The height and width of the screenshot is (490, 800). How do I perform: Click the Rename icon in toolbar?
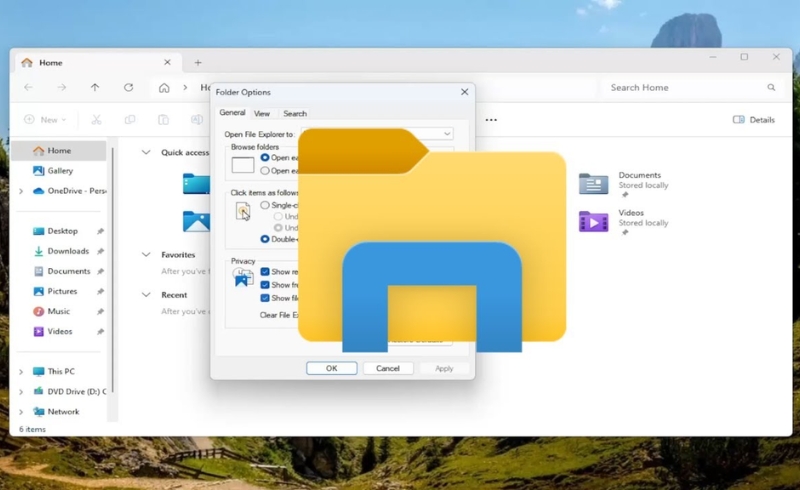[x=196, y=119]
